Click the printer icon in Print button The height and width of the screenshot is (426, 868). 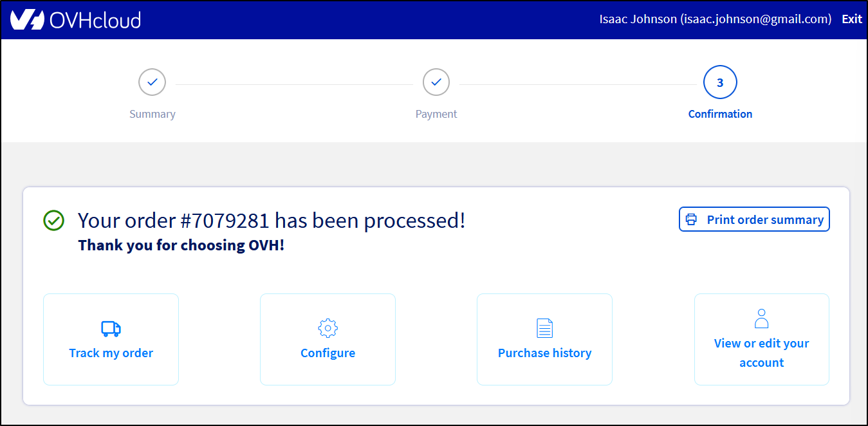tap(691, 219)
